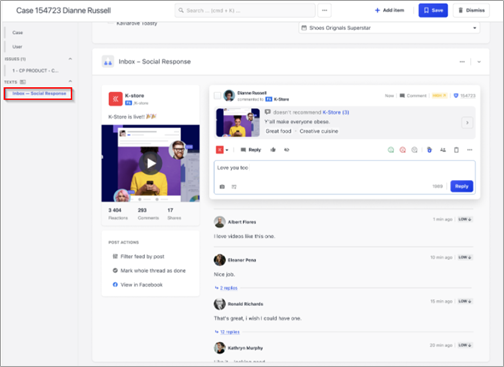The image size is (504, 367).
Task: Open LOW priority dropdown on Albert Flores comment
Action: point(465,219)
